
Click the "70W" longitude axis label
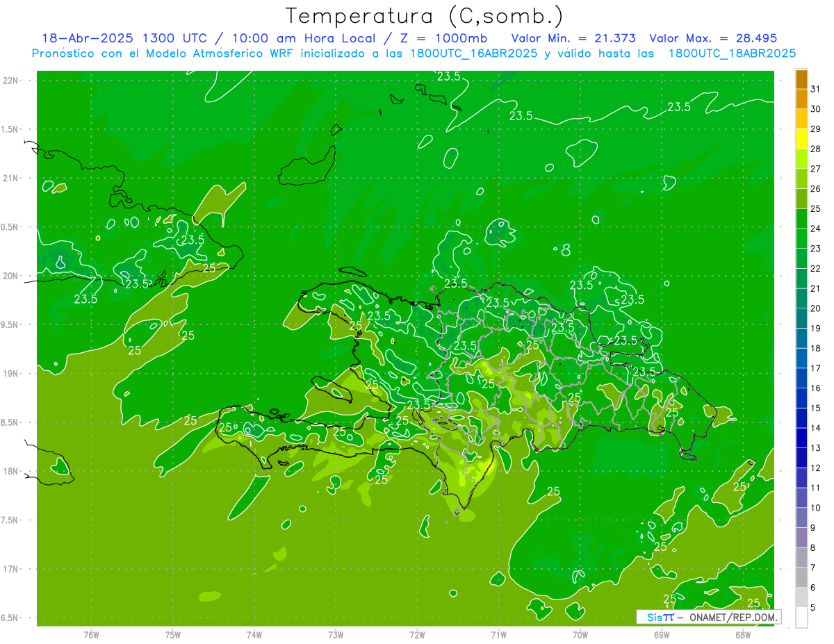[580, 634]
